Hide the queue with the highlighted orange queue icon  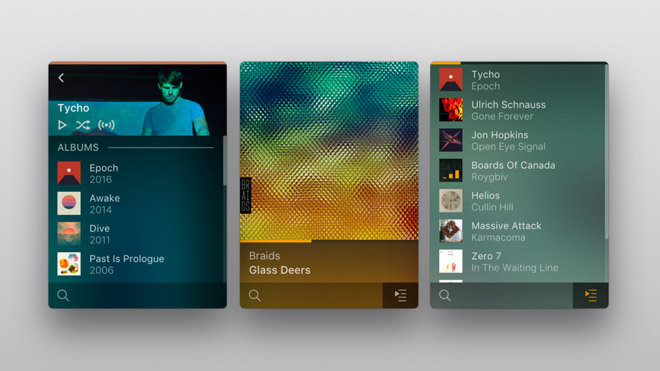pyautogui.click(x=591, y=295)
